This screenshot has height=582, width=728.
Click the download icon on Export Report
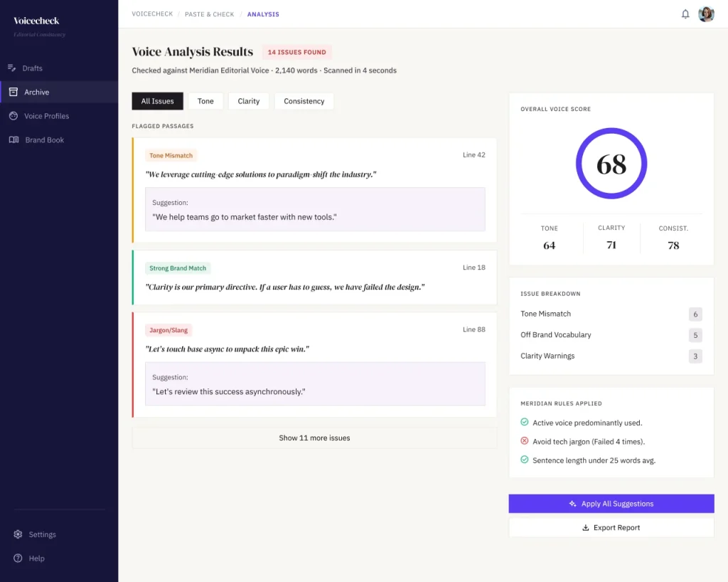point(586,528)
